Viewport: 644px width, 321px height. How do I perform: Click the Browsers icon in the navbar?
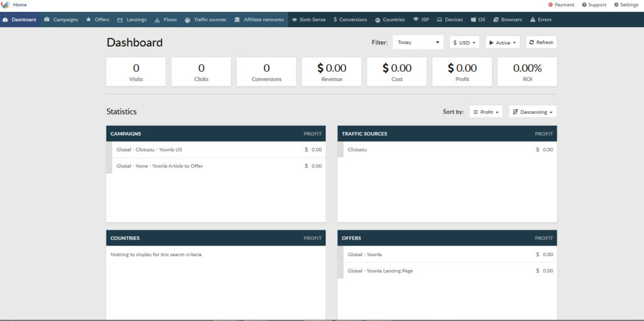point(496,20)
